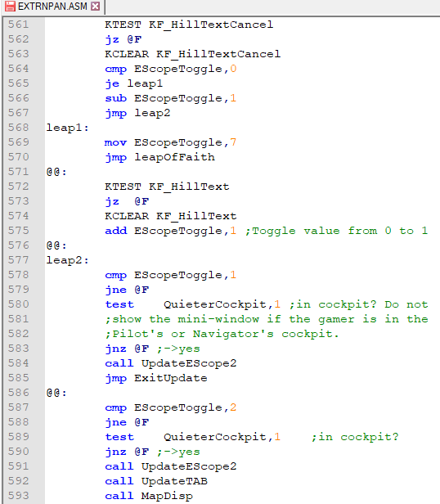Viewport: 440px width, 504px height.
Task: Click the Pilot's or Navigator's cockpit comment
Action: click(222, 334)
